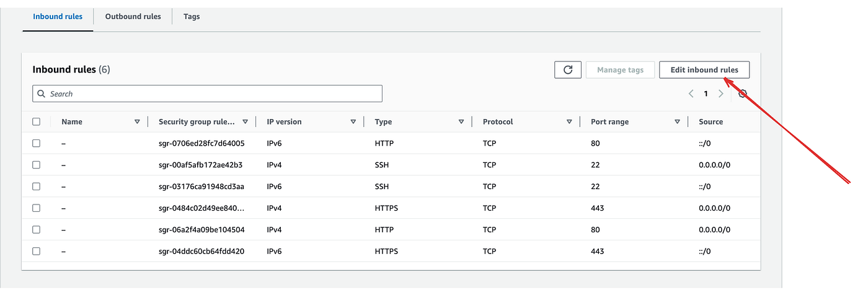Open the Tags tab
The width and height of the screenshot is (868, 290).
pyautogui.click(x=192, y=17)
